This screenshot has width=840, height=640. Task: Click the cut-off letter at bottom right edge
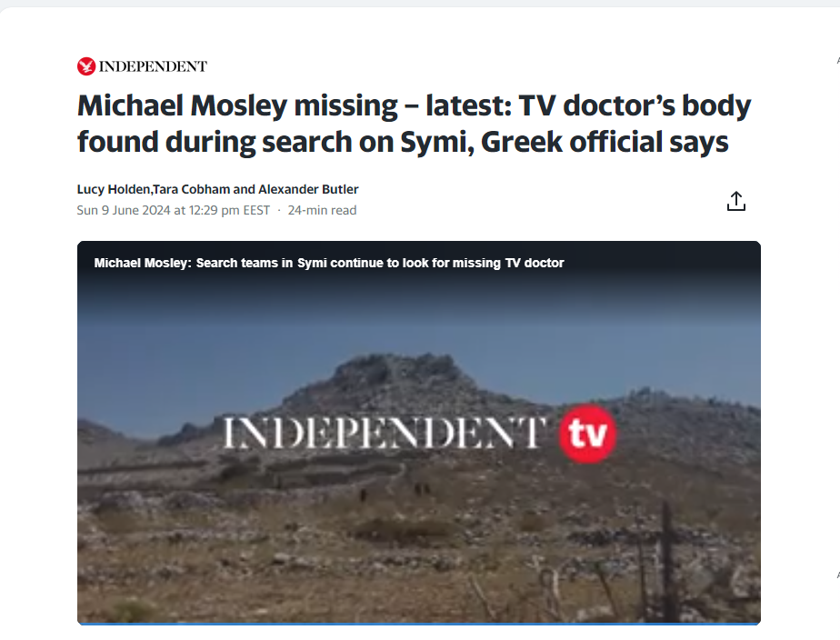[838, 575]
